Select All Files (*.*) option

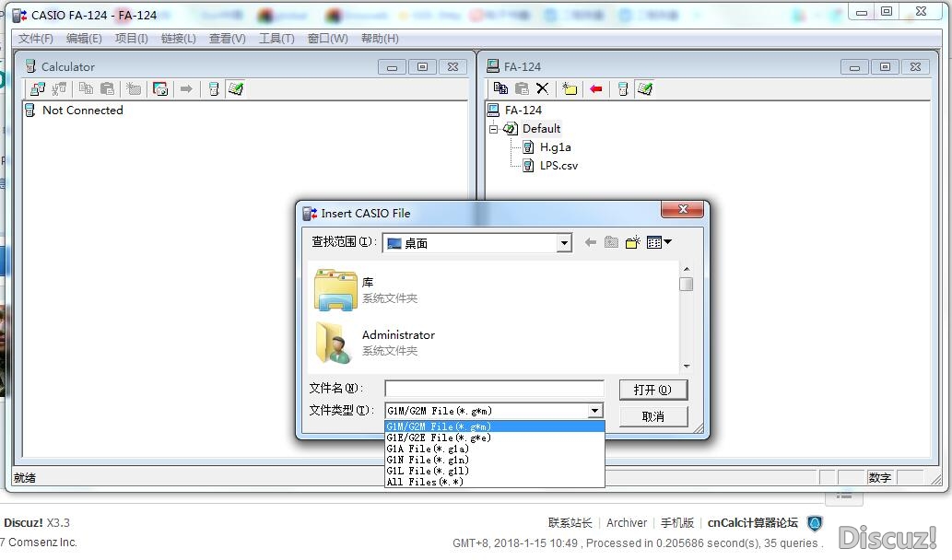tap(495, 481)
